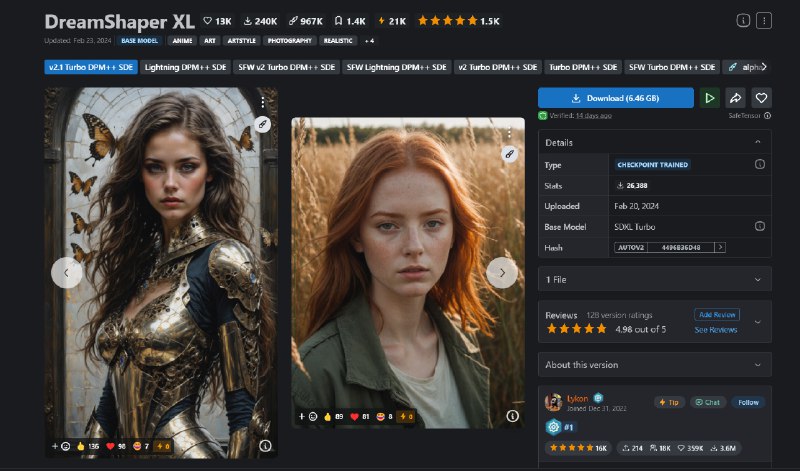Toggle thumbs up 89 on redhead image

pos(334,417)
